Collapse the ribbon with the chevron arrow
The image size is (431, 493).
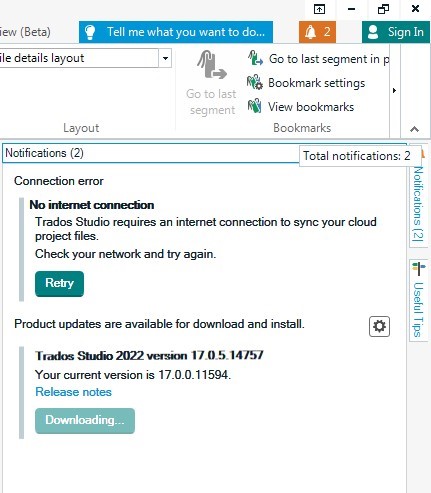click(414, 129)
